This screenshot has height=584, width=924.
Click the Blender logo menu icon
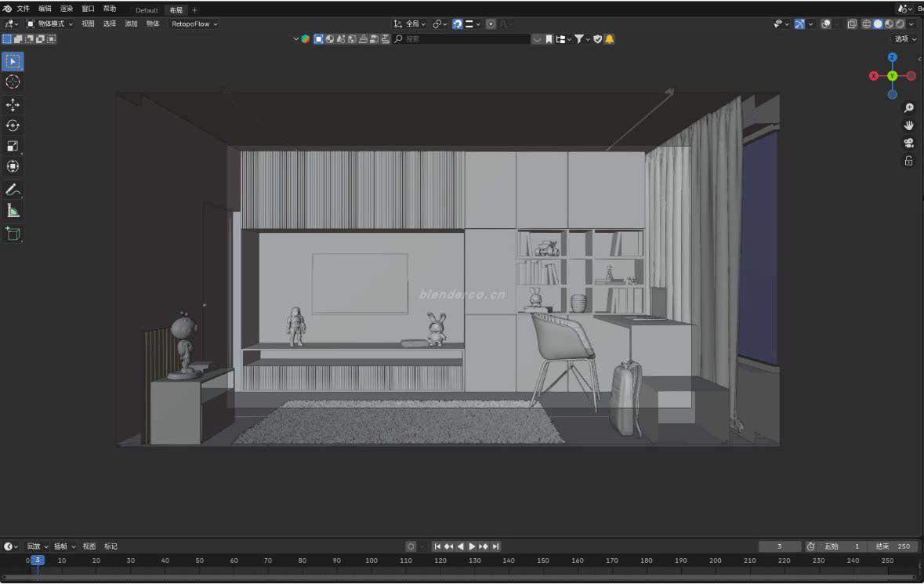tap(7, 9)
